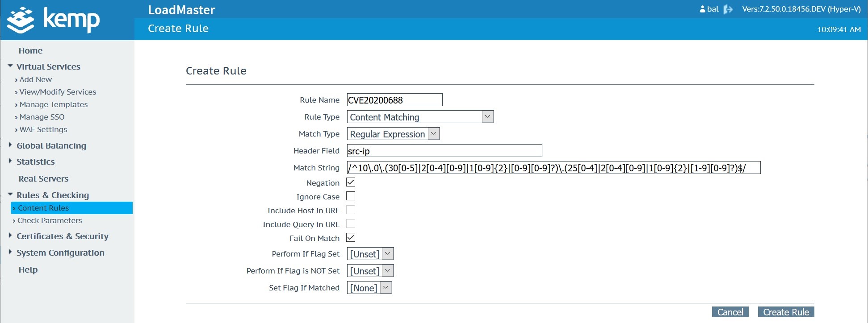
Task: Collapse the Virtual Services section
Action: (10, 66)
